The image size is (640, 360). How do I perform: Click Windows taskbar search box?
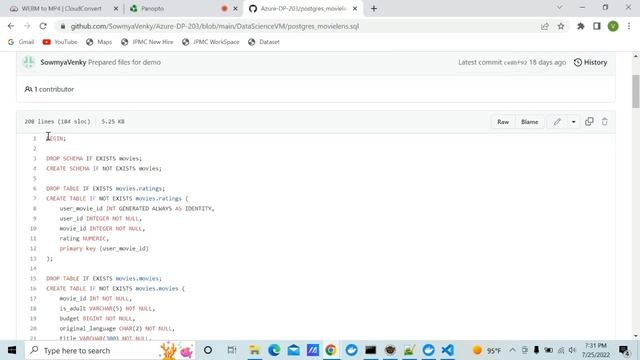pos(110,350)
